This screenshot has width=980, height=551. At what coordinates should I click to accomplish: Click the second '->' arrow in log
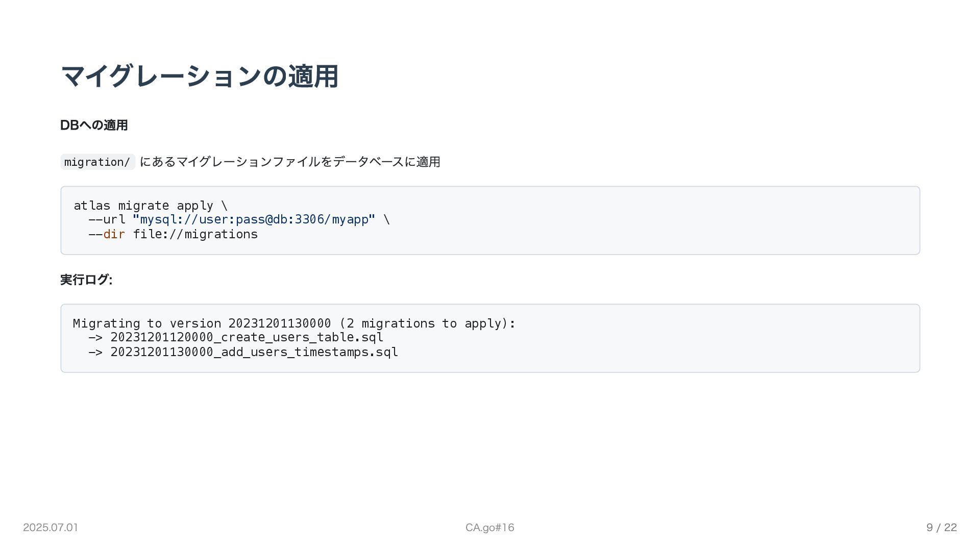(95, 353)
